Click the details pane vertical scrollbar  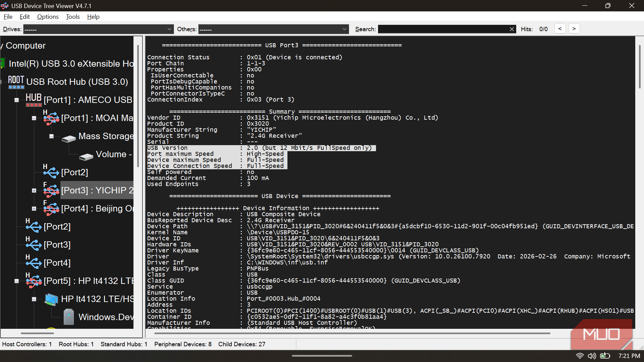click(640, 67)
